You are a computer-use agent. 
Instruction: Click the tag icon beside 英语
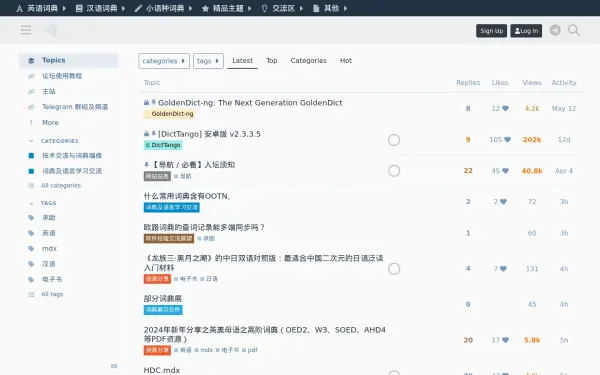click(x=31, y=233)
